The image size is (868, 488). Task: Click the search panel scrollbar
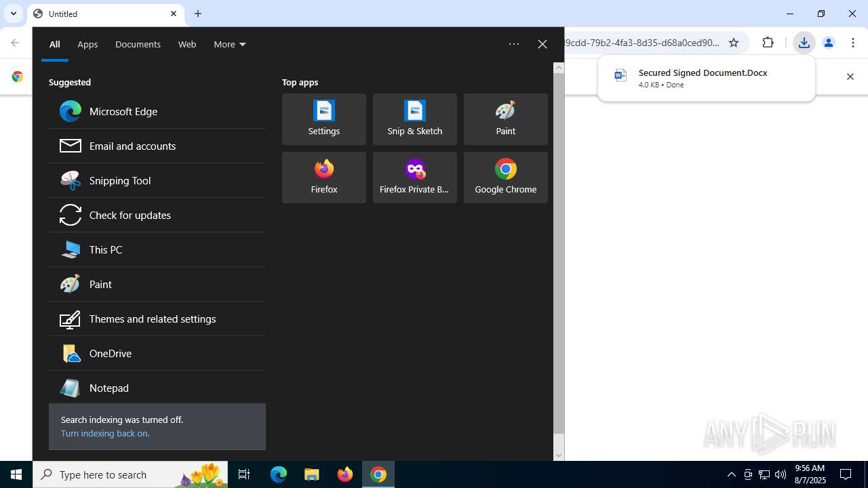[x=559, y=253]
